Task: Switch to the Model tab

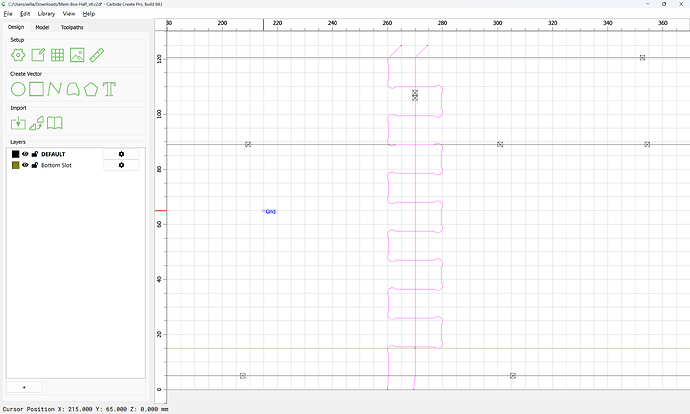Action: pos(42,27)
